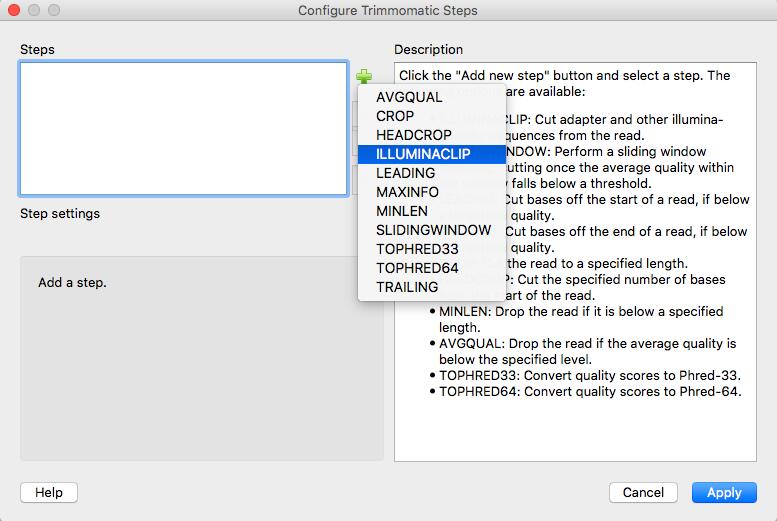This screenshot has height=521, width=777.
Task: Open Help for Trimmomatic steps
Action: [x=49, y=492]
